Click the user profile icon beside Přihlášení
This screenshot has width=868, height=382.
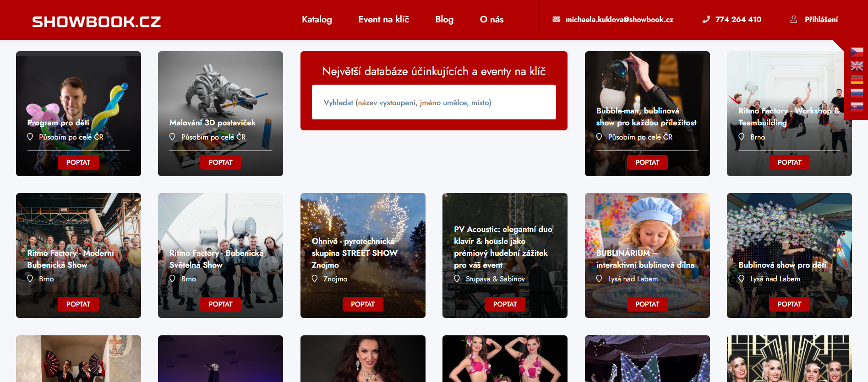(793, 19)
